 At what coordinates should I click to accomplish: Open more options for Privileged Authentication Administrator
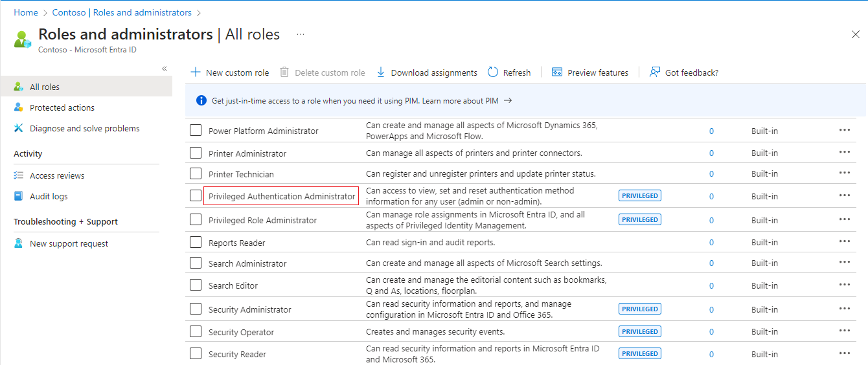coord(845,195)
